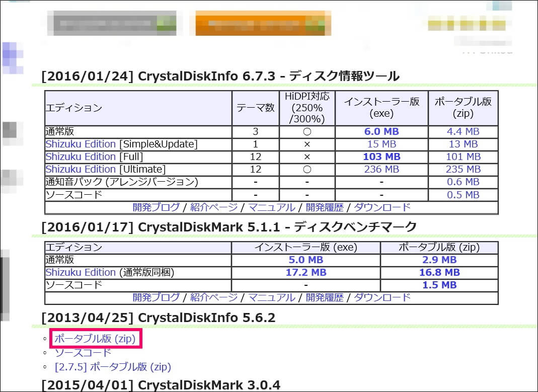Image resolution: width=538 pixels, height=392 pixels.
Task: Open 開発ブログ link in CrystalDiskMark 5.1.1 table
Action: [156, 297]
